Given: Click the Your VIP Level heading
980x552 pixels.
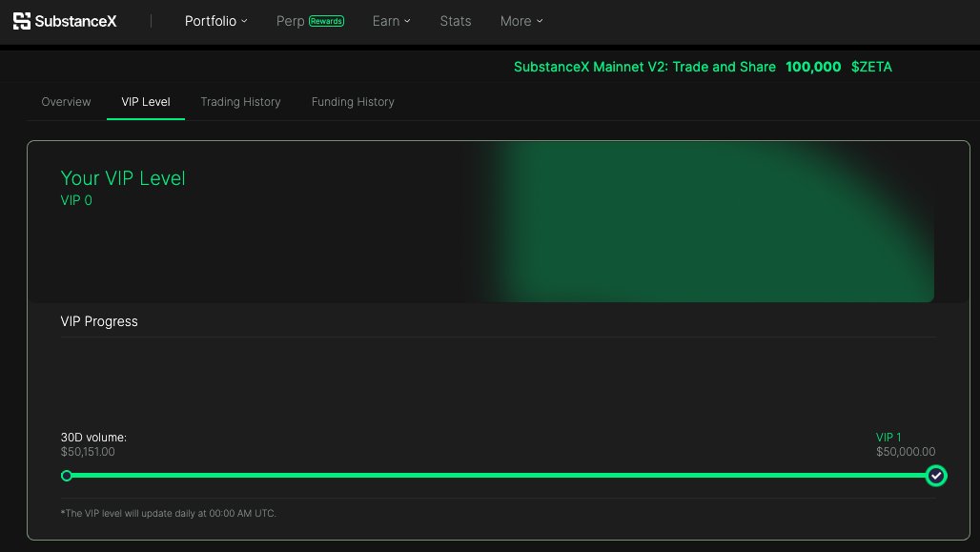Looking at the screenshot, I should [123, 178].
